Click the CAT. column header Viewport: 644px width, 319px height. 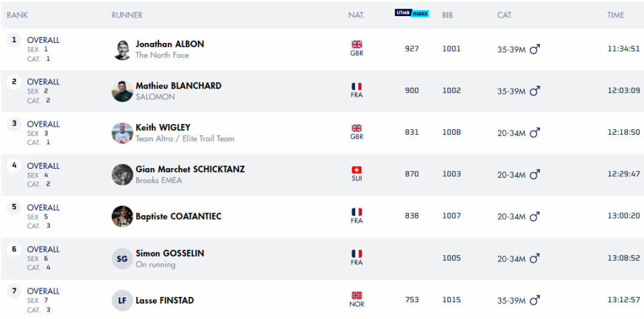(x=504, y=15)
